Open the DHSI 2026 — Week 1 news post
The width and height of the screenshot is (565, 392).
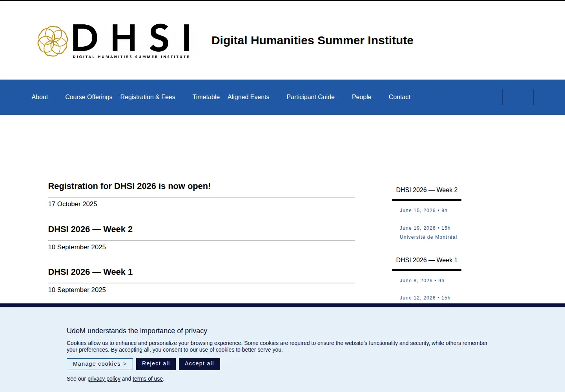coord(90,272)
